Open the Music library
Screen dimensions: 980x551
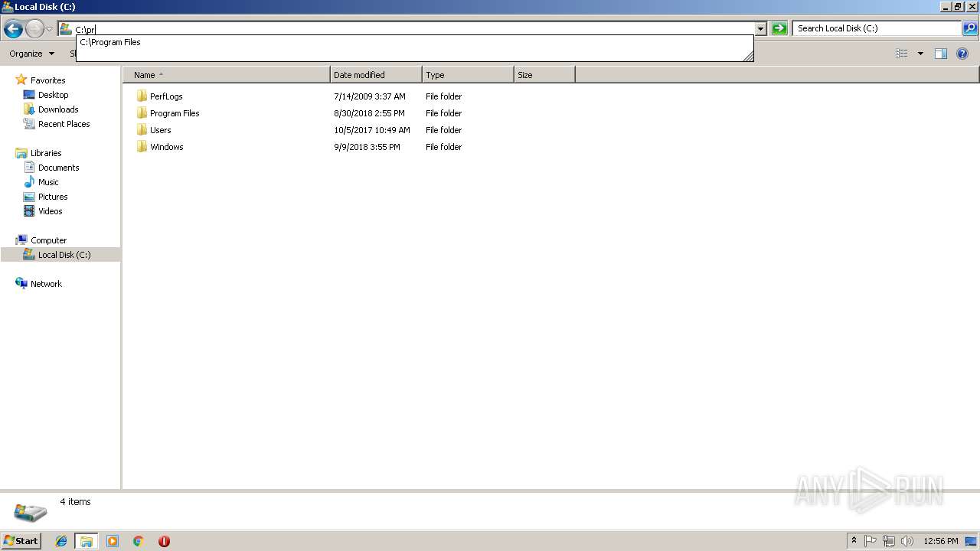coord(48,182)
